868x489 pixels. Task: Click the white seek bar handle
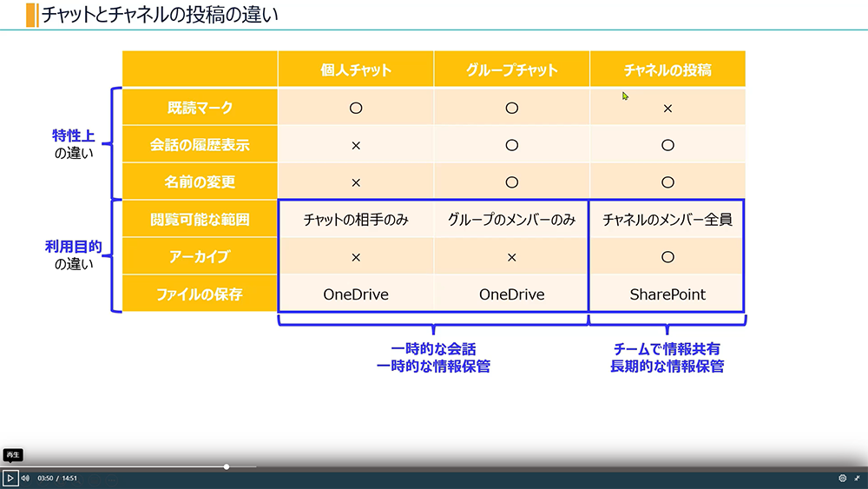pyautogui.click(x=227, y=466)
